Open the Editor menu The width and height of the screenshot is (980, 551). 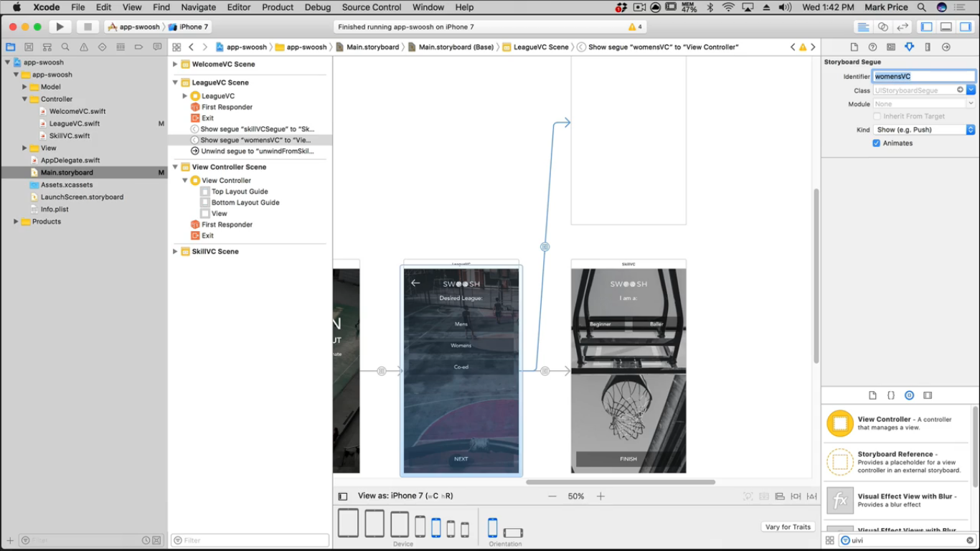[239, 7]
